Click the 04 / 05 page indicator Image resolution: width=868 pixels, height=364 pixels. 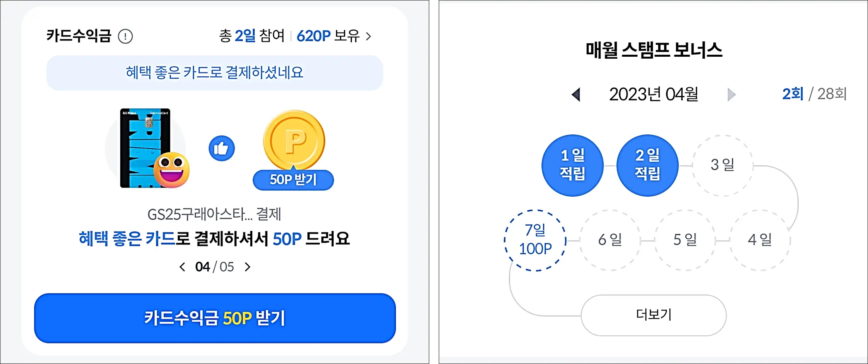pyautogui.click(x=215, y=267)
